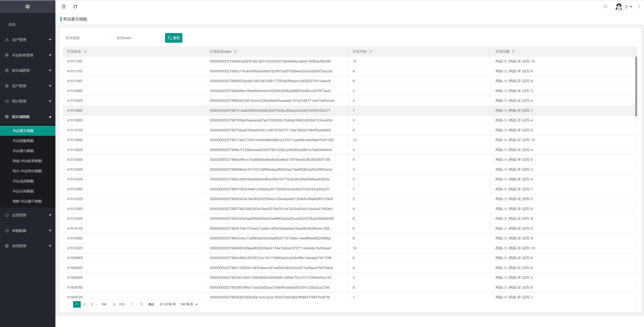Select 幸运龙虎期数 in the sidebar
This screenshot has width=644, height=327.
tap(23, 181)
